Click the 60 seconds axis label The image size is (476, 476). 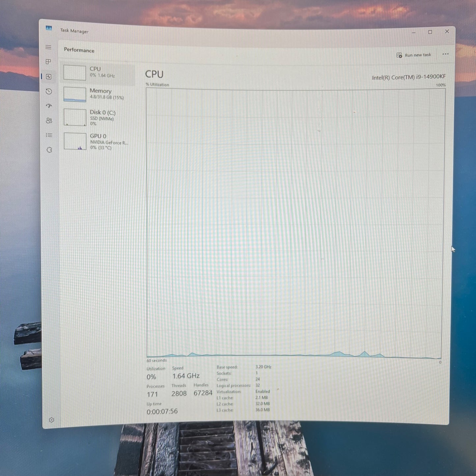[x=156, y=360]
